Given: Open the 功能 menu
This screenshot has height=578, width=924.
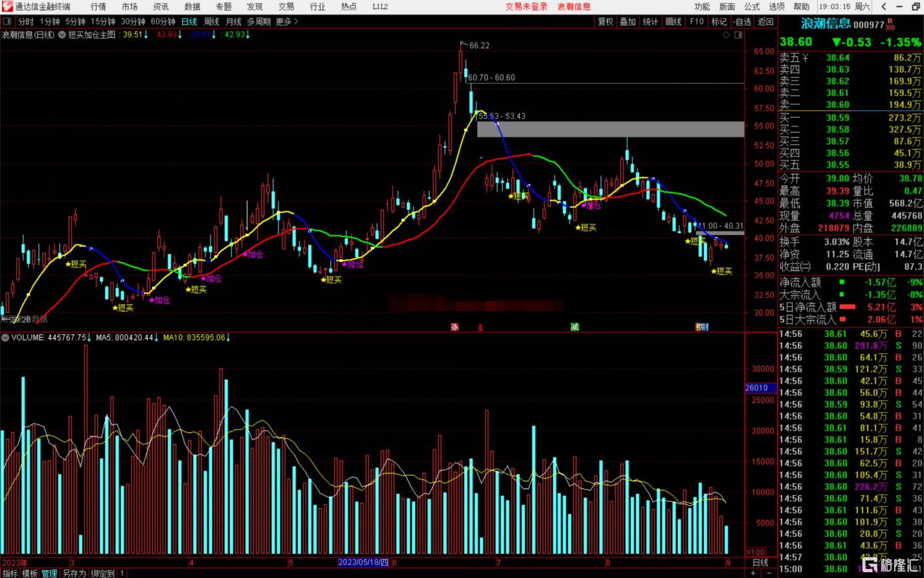Looking at the screenshot, I should click(702, 6).
